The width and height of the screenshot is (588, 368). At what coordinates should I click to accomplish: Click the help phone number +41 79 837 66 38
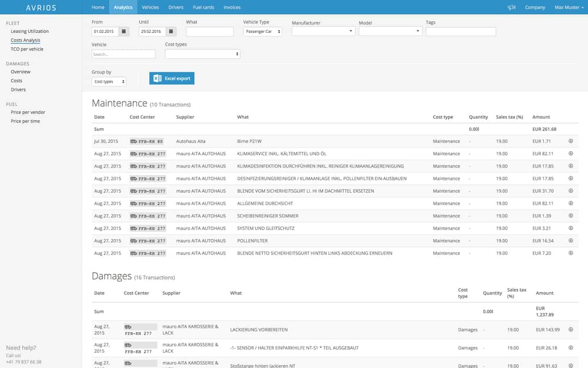(x=24, y=362)
